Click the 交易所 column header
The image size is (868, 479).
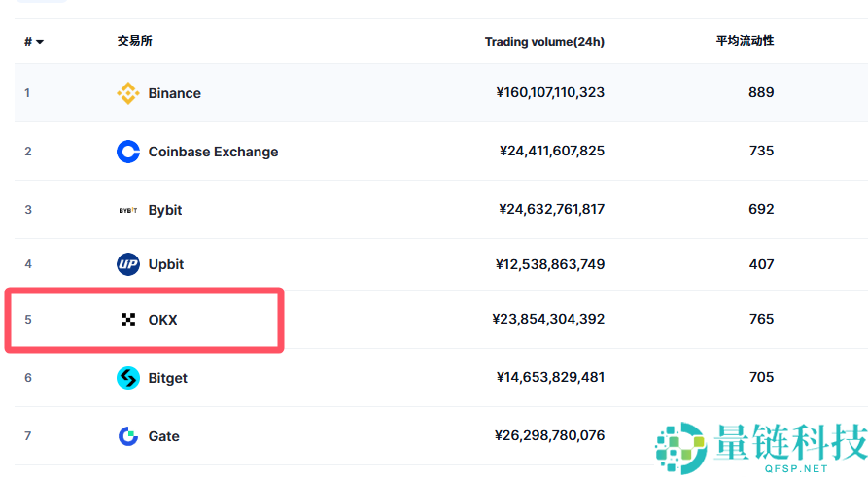coord(134,41)
